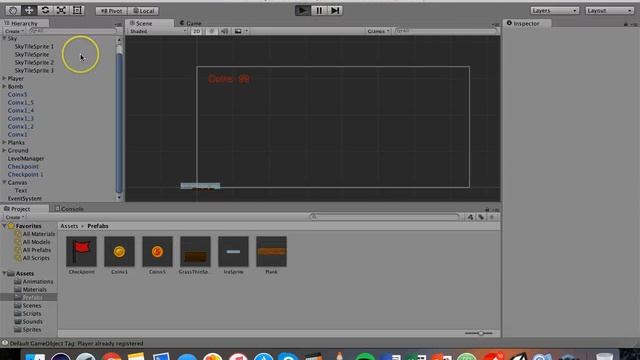Select Coinx5 in Hierarchy

point(17,94)
